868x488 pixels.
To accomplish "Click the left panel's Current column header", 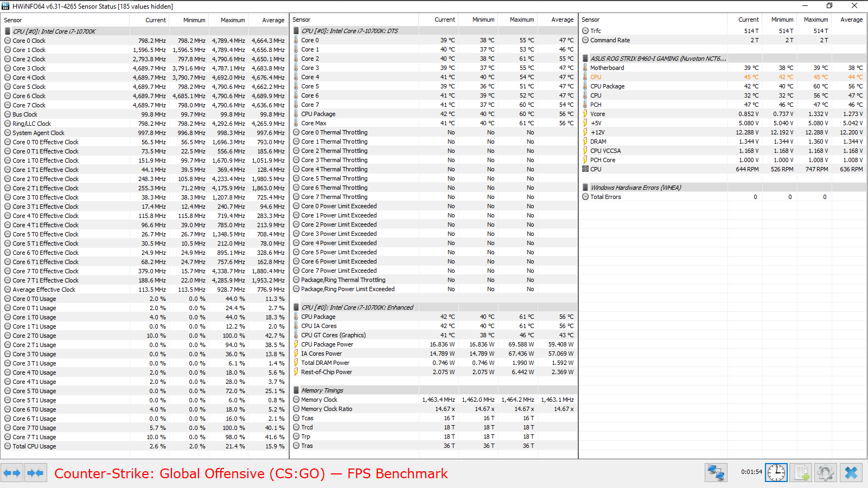I will point(149,20).
